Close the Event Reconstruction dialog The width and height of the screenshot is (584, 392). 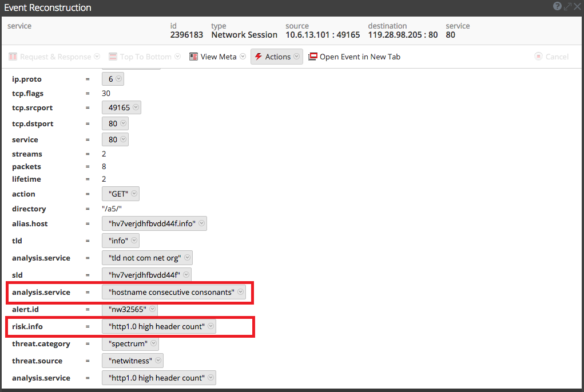(577, 6)
